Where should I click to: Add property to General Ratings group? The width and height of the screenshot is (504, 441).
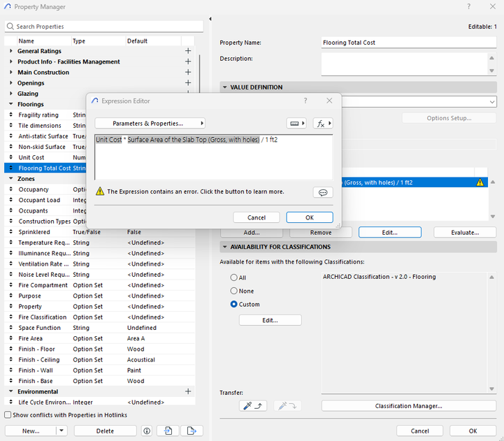click(188, 51)
